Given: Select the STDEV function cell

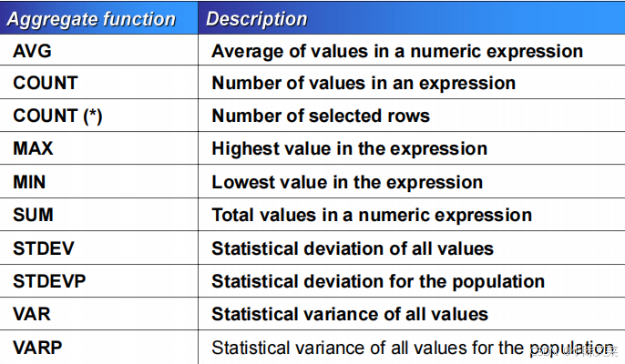Looking at the screenshot, I should (x=98, y=248).
